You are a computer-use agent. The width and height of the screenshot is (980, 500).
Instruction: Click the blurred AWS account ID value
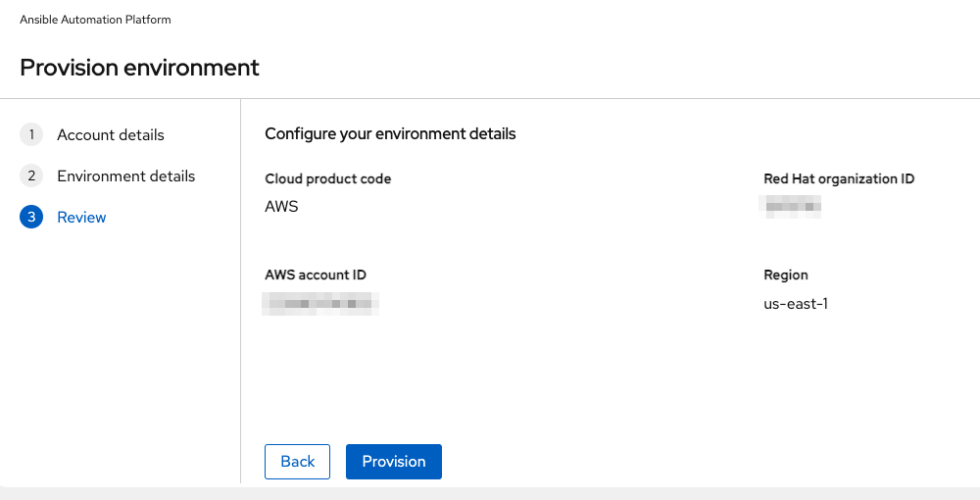pyautogui.click(x=320, y=304)
